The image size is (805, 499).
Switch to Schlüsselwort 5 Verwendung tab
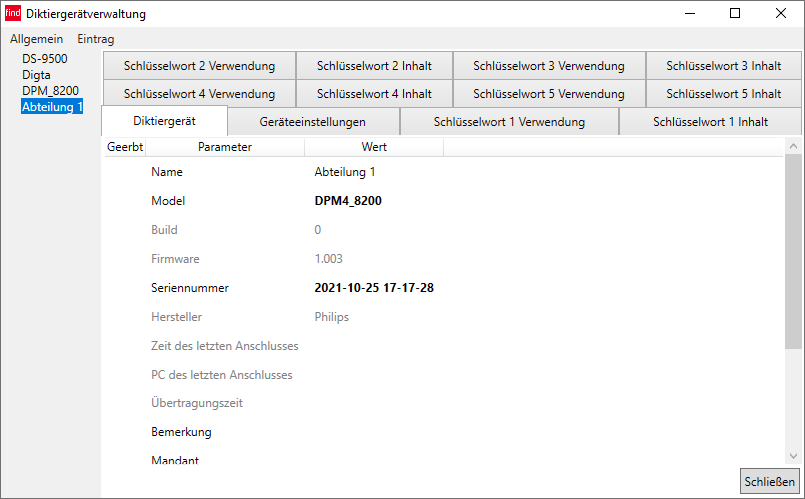pyautogui.click(x=549, y=94)
